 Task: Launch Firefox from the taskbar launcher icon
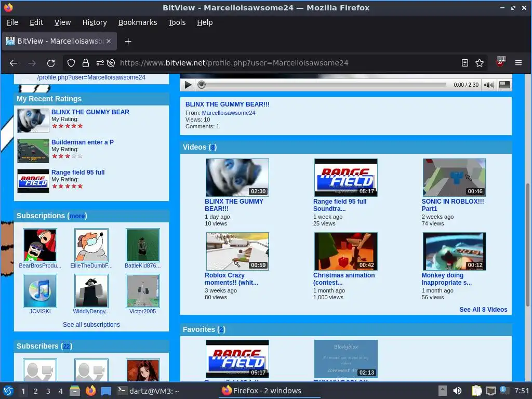pos(90,391)
